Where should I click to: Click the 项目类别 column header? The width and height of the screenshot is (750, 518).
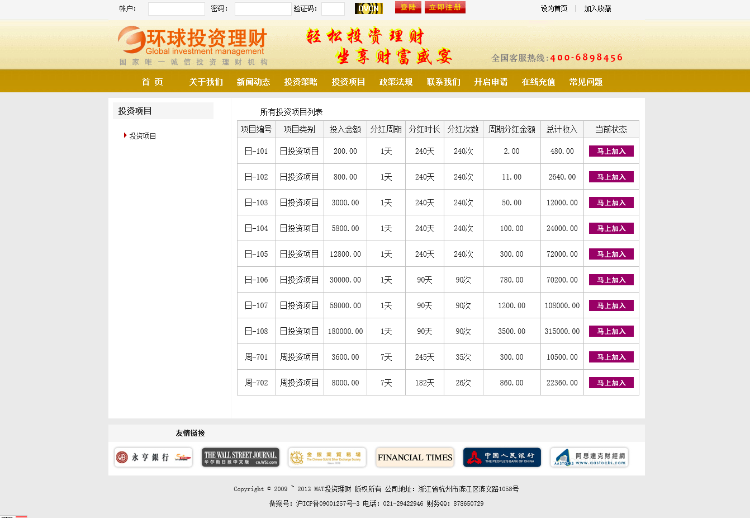pos(299,129)
